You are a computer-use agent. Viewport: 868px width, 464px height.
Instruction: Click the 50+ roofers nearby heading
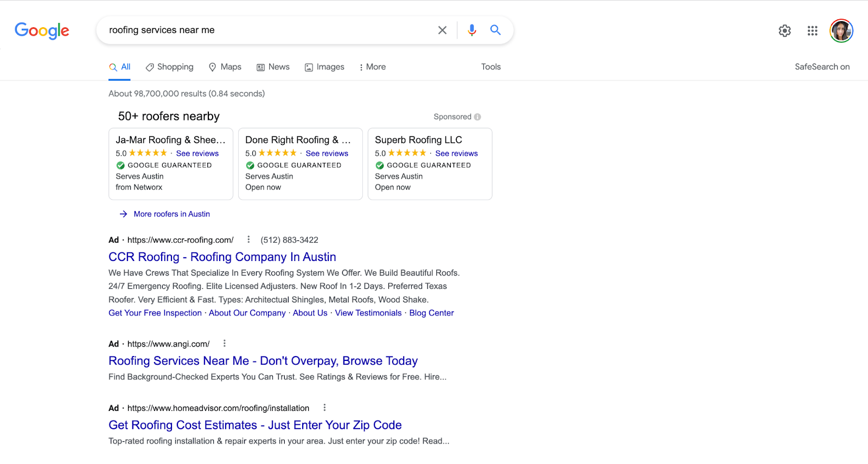click(169, 116)
